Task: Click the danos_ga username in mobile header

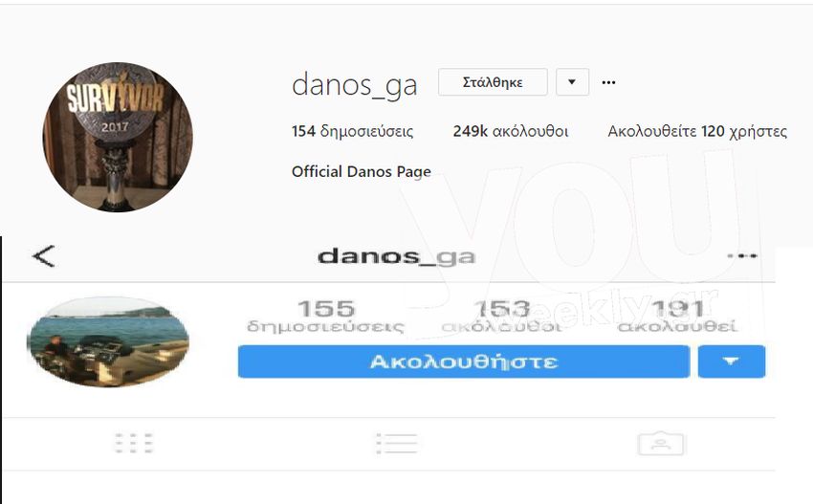Action: tap(396, 256)
